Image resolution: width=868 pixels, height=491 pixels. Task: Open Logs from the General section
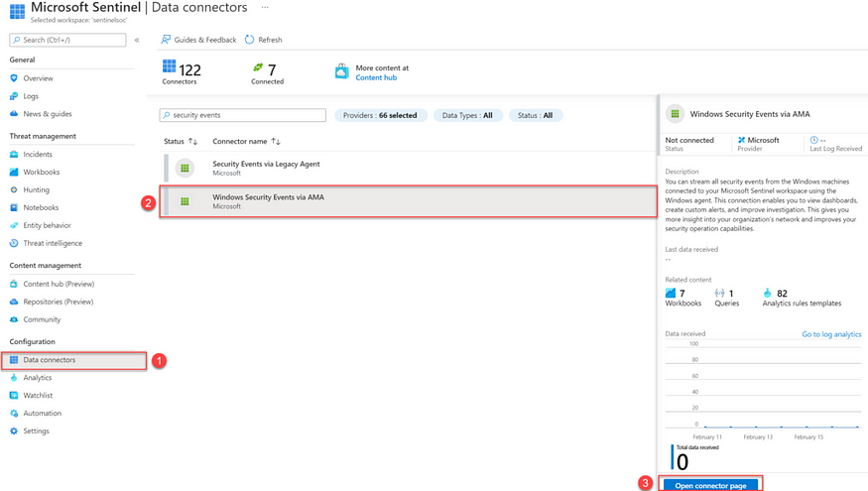click(x=31, y=96)
